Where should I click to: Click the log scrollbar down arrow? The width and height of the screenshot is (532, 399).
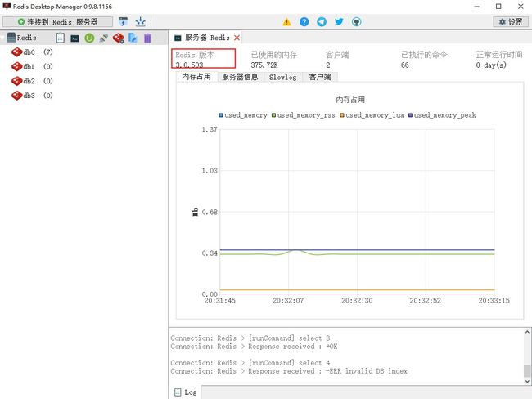527,381
